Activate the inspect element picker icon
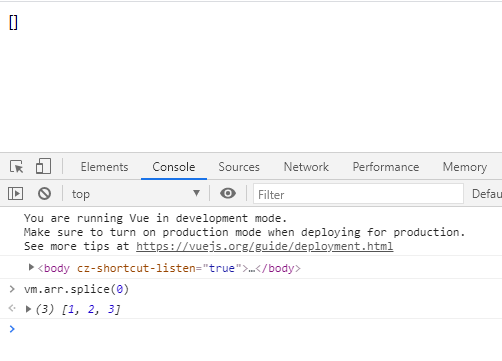 [17, 166]
